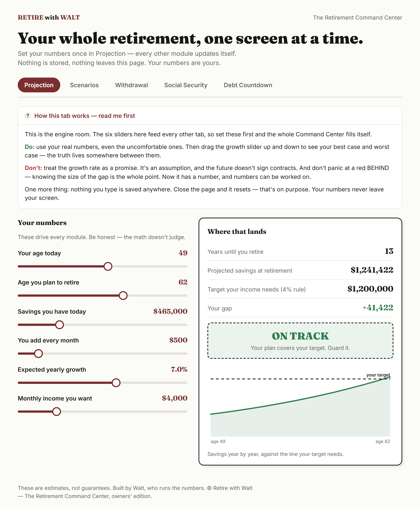
Task: Click the monthly income value $4,000
Action: point(175,398)
